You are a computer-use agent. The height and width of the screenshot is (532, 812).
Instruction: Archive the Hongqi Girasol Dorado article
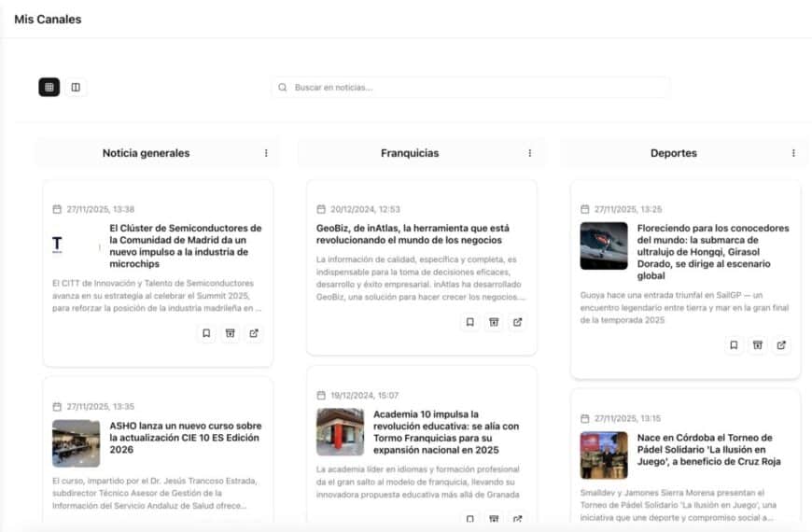(x=758, y=345)
